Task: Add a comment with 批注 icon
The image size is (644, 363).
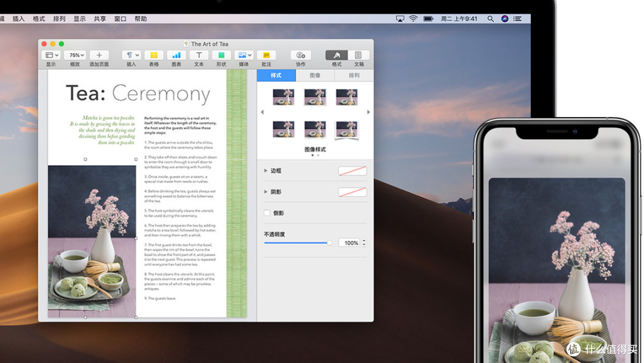Action: (x=267, y=55)
